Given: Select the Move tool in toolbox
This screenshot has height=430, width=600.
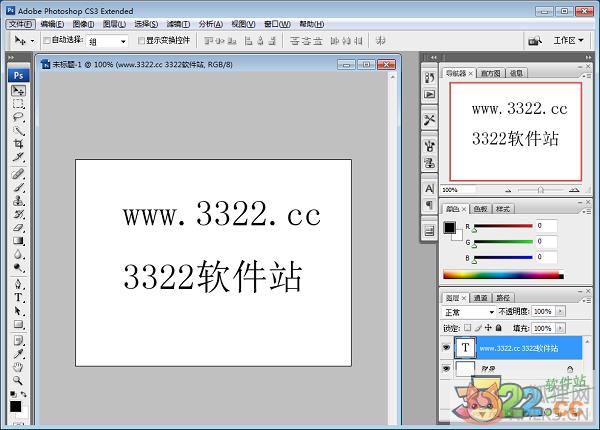Looking at the screenshot, I should [18, 91].
